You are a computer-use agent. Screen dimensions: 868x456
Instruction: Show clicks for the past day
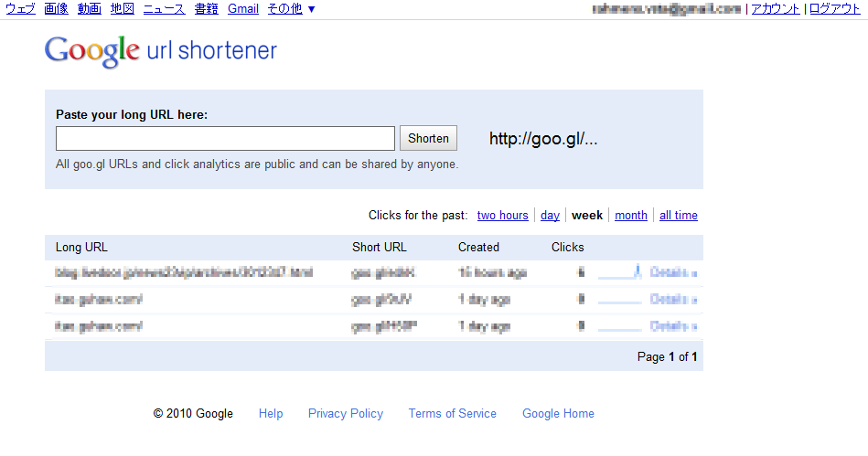point(550,216)
